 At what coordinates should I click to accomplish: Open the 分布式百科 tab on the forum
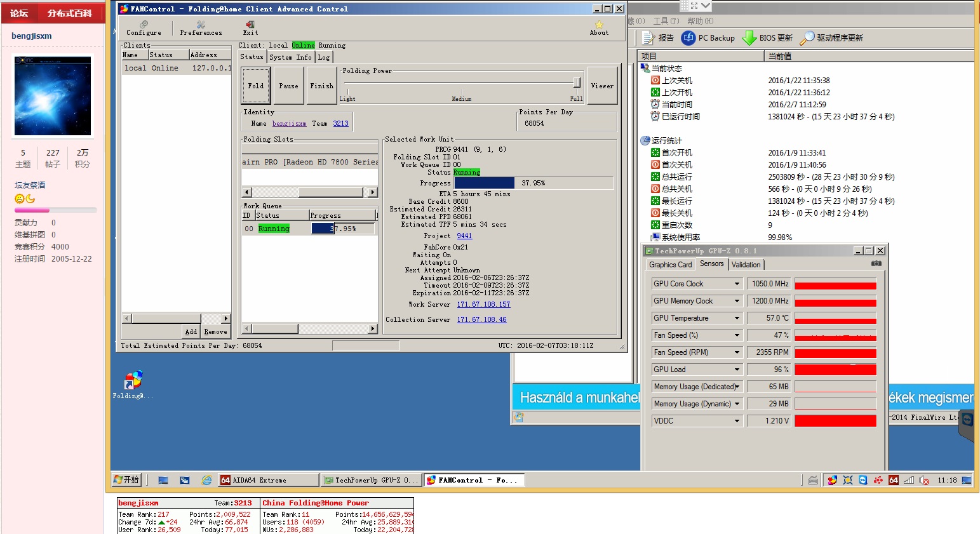pos(70,13)
